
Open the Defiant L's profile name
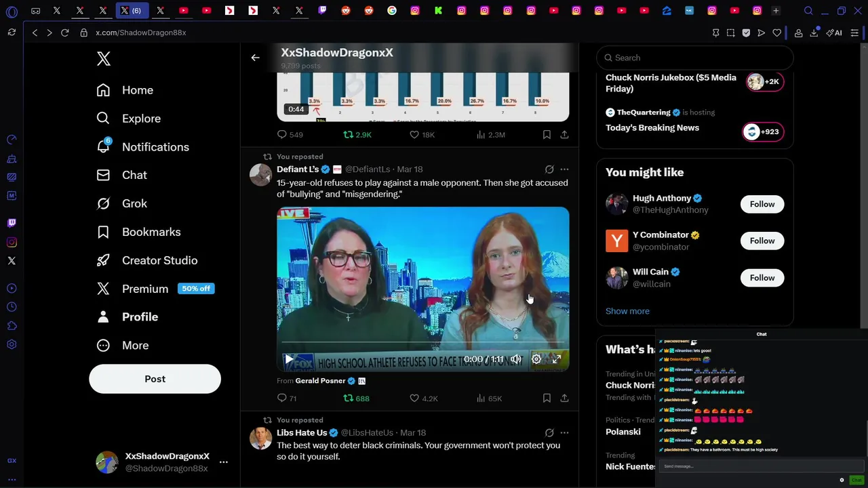click(298, 169)
